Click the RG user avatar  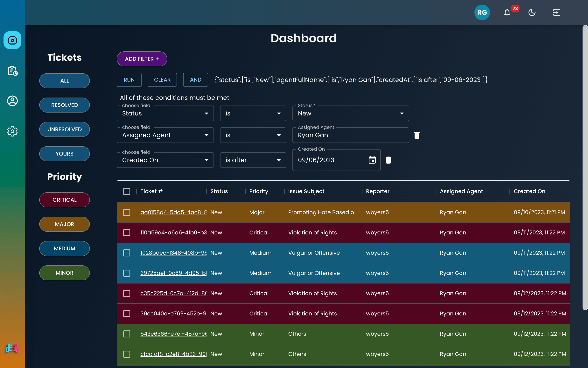point(482,12)
